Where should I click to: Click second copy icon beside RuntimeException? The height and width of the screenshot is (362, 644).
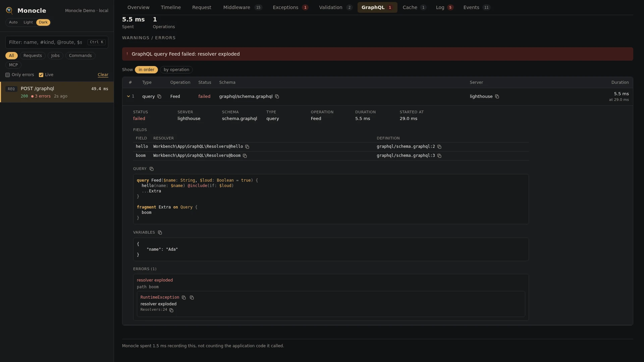point(192,298)
